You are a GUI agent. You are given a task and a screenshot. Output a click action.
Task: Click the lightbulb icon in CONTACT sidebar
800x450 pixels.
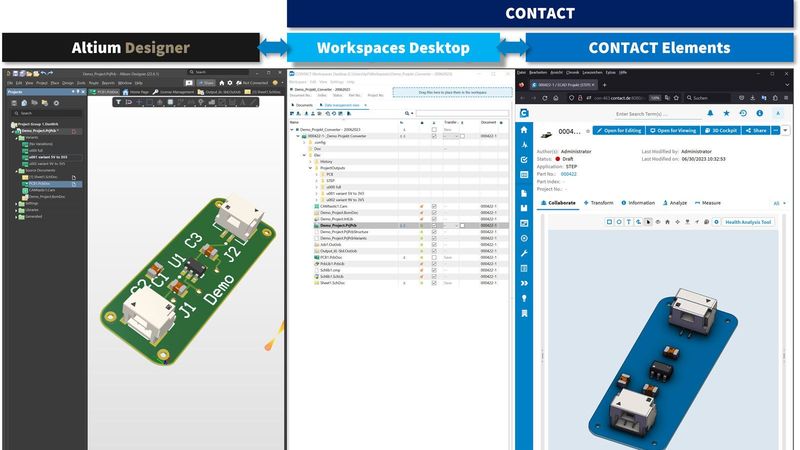(524, 298)
